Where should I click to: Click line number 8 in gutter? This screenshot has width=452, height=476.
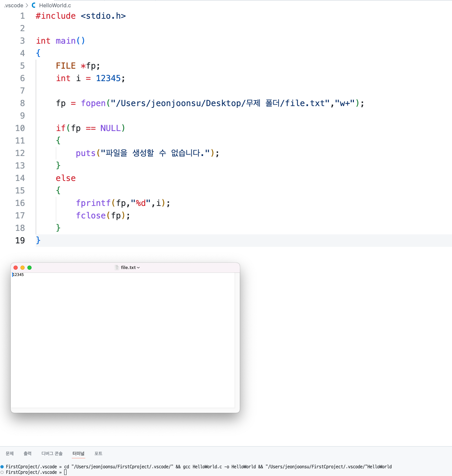click(x=23, y=103)
